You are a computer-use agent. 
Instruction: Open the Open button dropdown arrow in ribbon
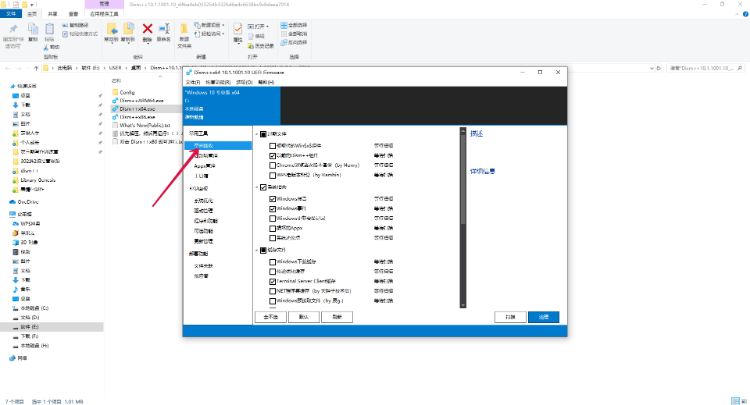pyautogui.click(x=267, y=27)
